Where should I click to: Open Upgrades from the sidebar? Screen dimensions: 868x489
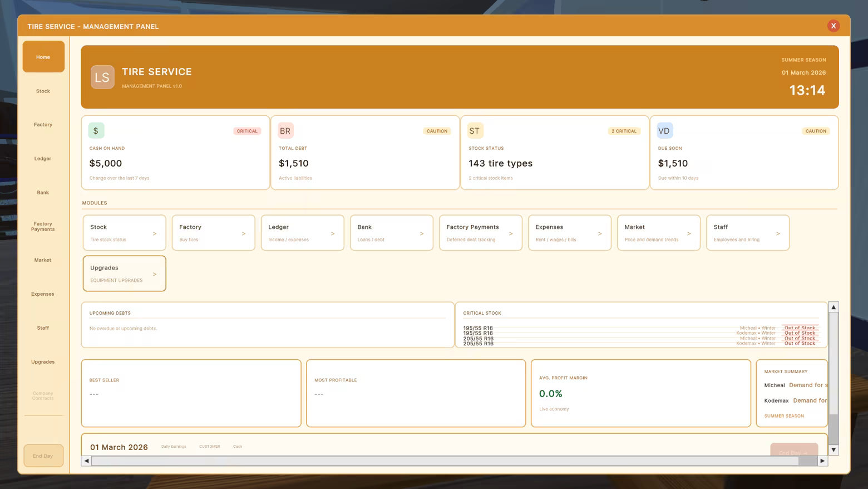(x=43, y=362)
